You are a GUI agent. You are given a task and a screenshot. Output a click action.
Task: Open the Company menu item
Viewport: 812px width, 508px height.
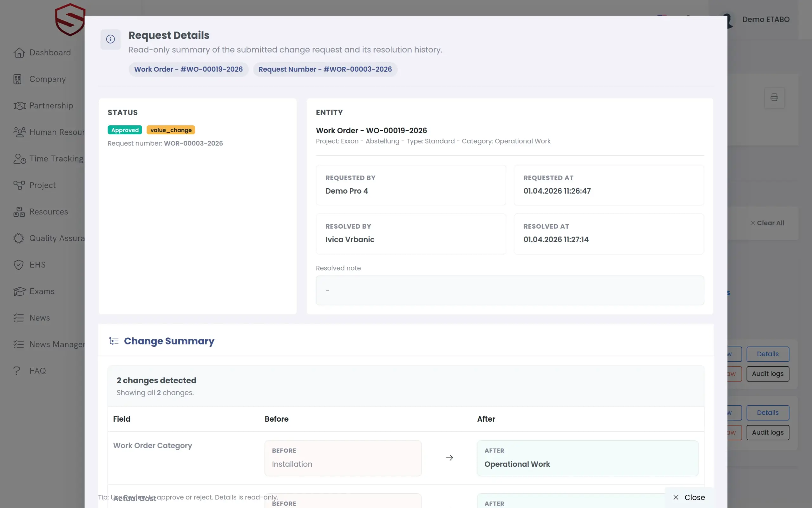pyautogui.click(x=48, y=79)
